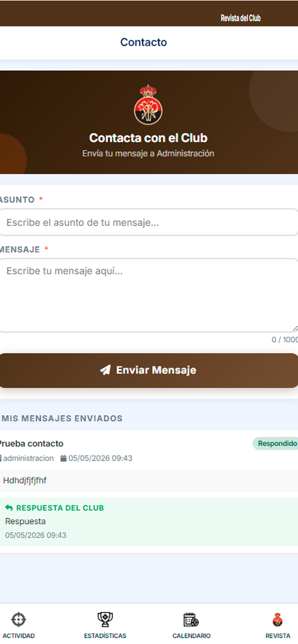The width and height of the screenshot is (298, 644).
Task: Click the calendar icon beside message date
Action: [x=63, y=458]
